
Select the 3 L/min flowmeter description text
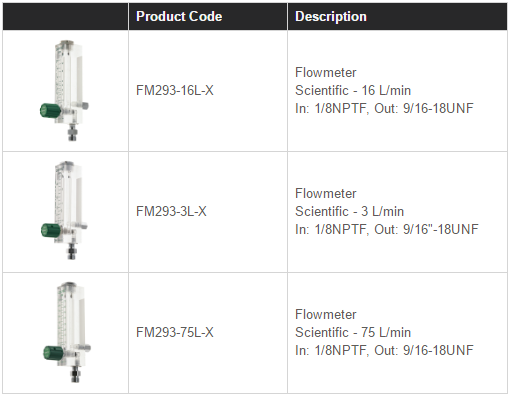387,211
